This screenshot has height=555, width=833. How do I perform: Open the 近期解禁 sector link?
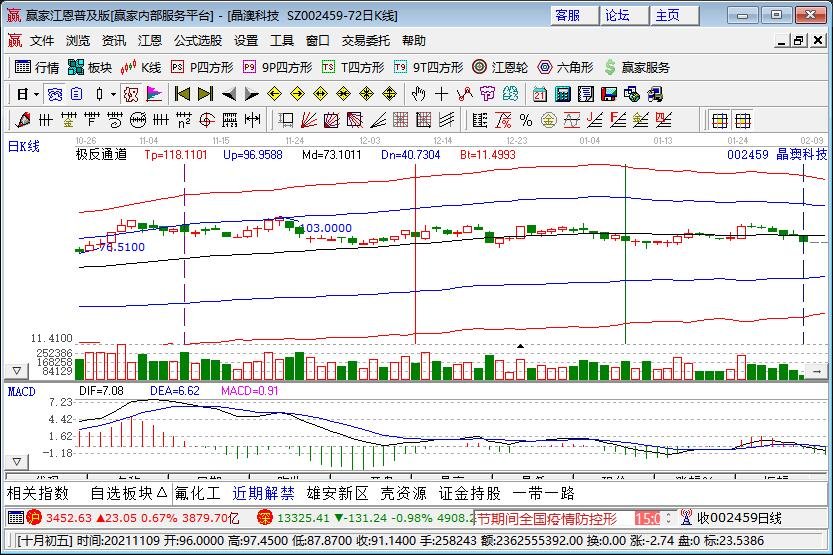click(263, 493)
